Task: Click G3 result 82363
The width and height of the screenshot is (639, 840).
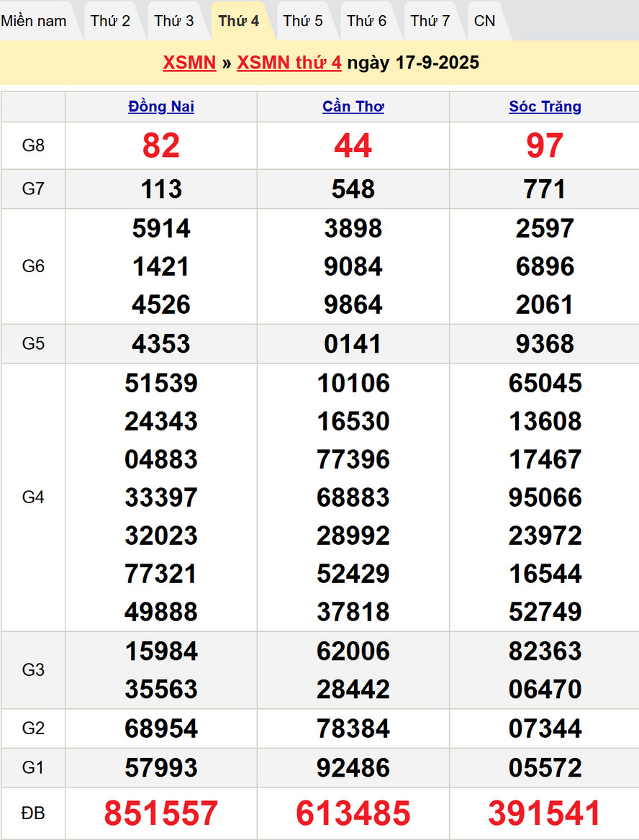Action: (x=545, y=651)
